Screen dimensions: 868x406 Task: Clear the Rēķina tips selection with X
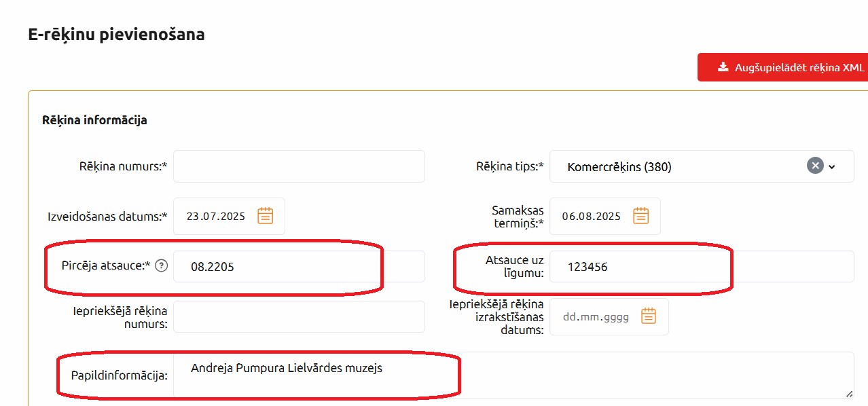pyautogui.click(x=814, y=166)
